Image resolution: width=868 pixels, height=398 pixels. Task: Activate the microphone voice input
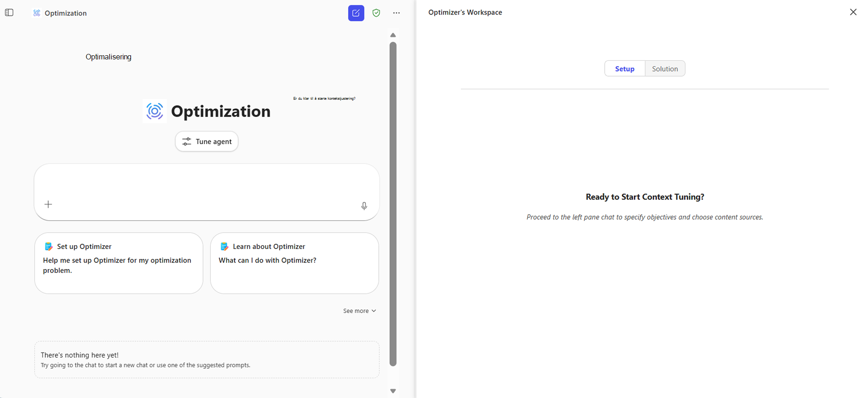(364, 206)
